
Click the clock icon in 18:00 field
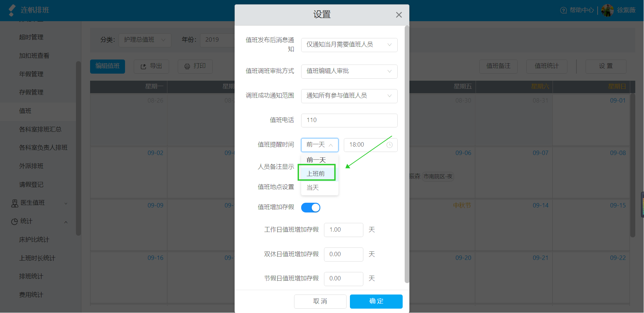click(x=390, y=145)
